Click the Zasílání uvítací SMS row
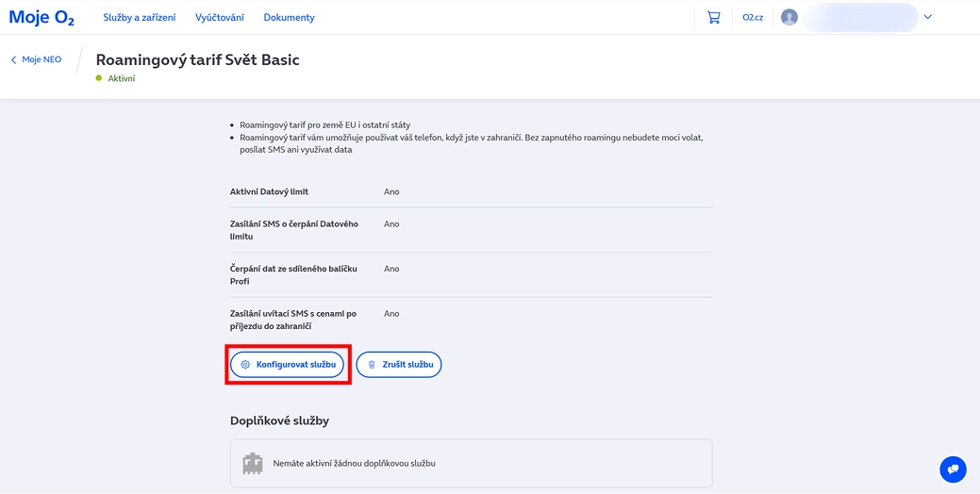This screenshot has height=494, width=980. pyautogui.click(x=471, y=320)
